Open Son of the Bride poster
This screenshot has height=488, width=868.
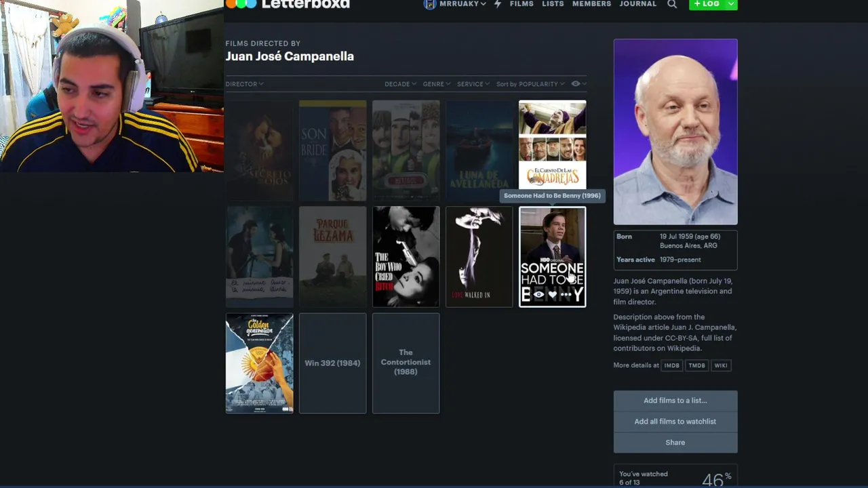pos(333,150)
